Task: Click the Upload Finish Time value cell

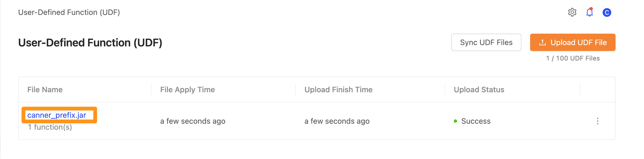Action: click(x=337, y=121)
